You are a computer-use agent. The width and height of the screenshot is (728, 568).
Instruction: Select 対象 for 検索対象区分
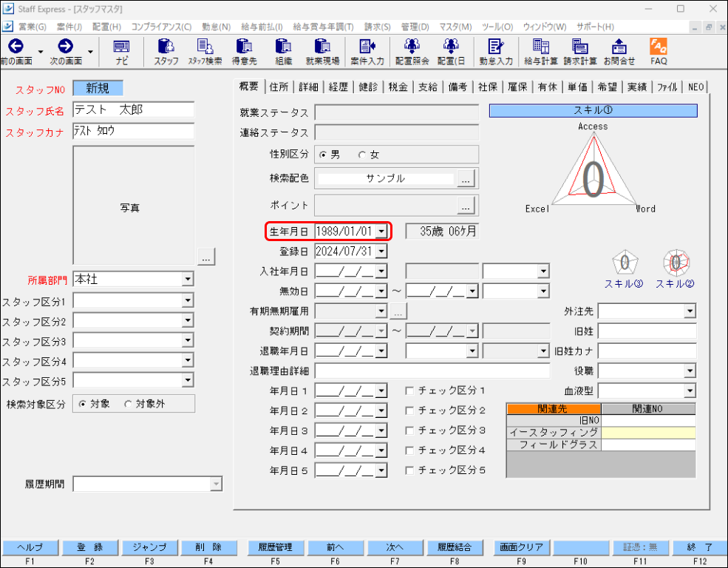[x=83, y=404]
